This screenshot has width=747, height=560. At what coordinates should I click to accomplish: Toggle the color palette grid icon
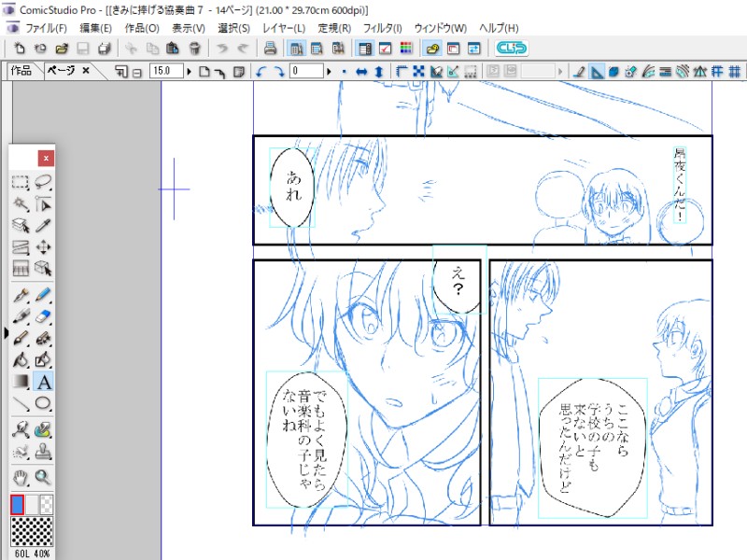[x=406, y=49]
